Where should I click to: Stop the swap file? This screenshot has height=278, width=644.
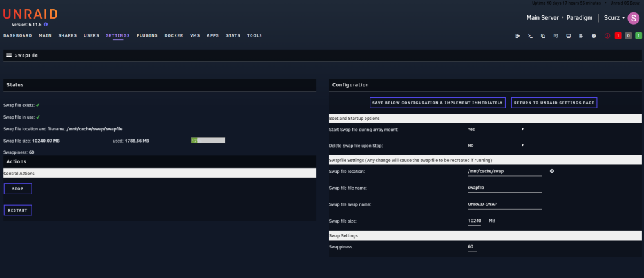pos(17,189)
